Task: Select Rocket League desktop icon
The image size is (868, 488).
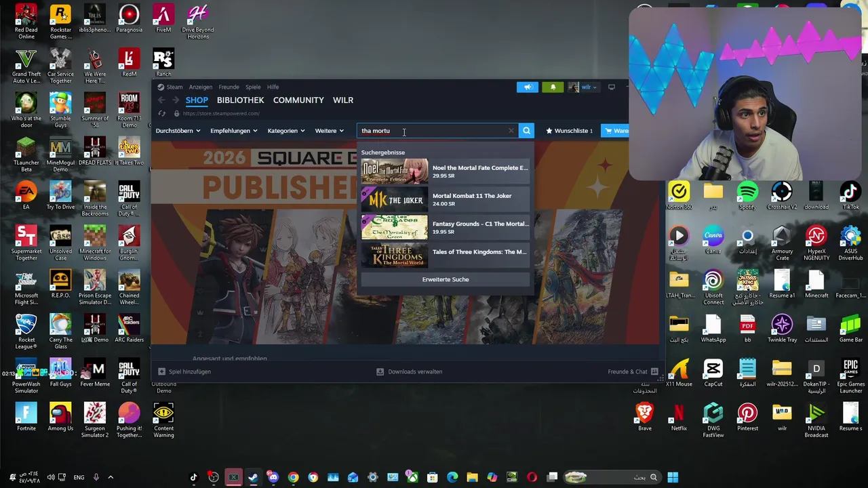Action: (26, 331)
